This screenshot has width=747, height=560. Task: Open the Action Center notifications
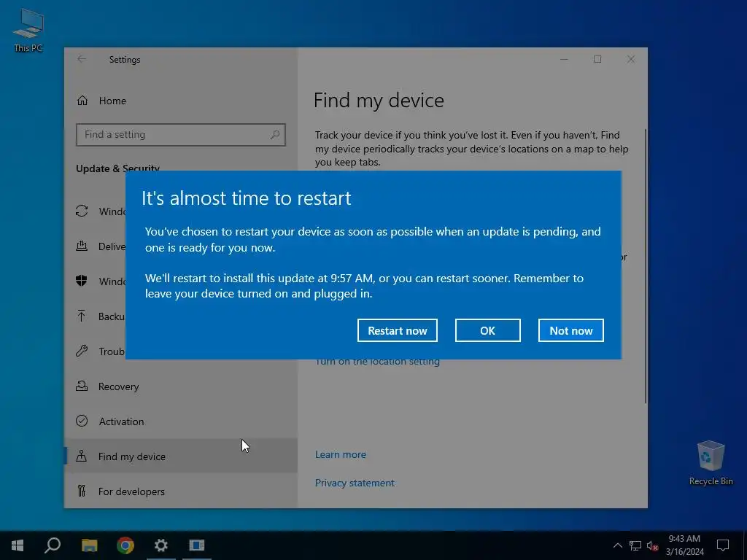(x=723, y=545)
